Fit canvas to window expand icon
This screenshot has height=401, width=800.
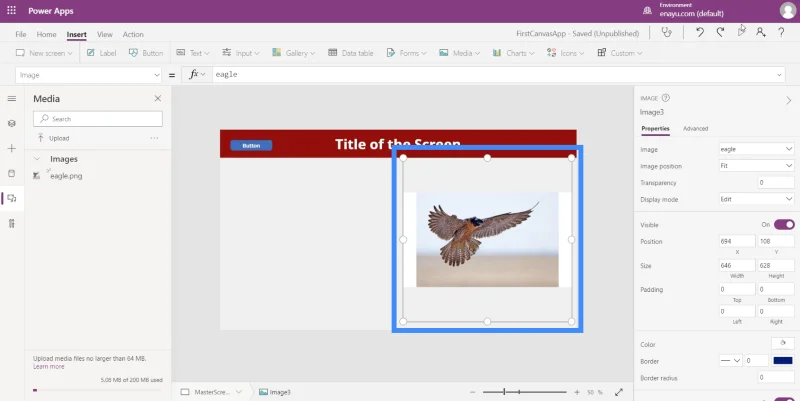[x=619, y=392]
